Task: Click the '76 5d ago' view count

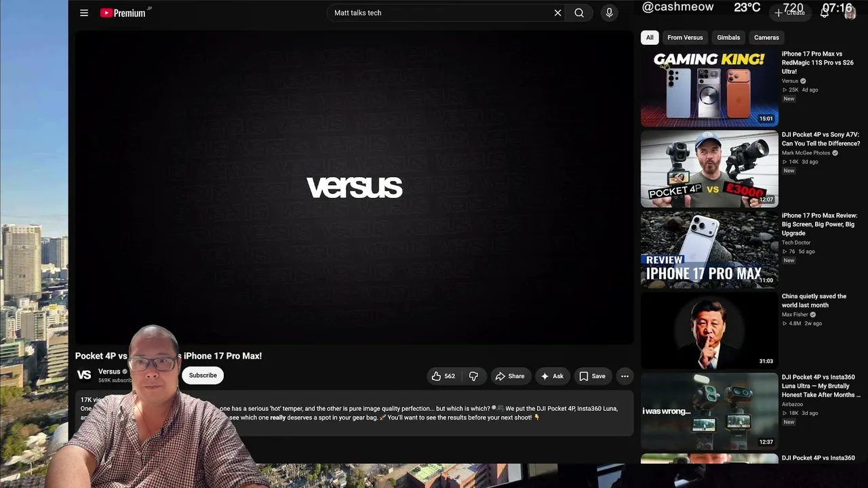Action: tap(799, 251)
